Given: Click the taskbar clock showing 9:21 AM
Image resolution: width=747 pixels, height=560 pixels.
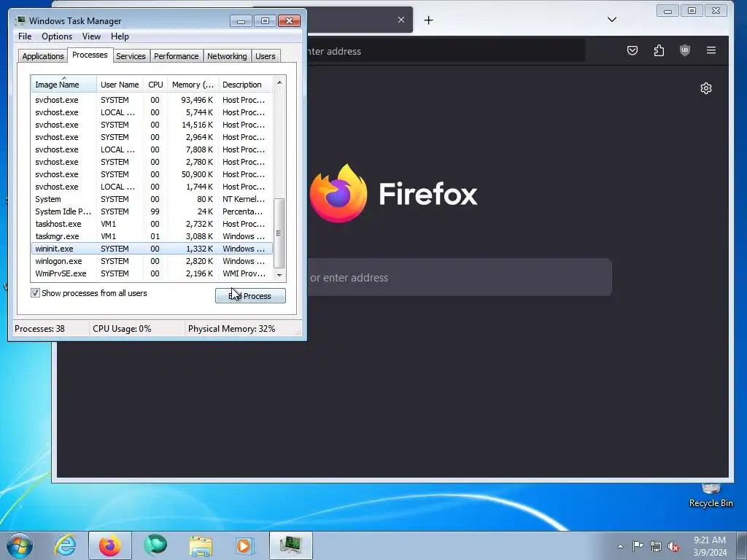Looking at the screenshot, I should (x=709, y=546).
